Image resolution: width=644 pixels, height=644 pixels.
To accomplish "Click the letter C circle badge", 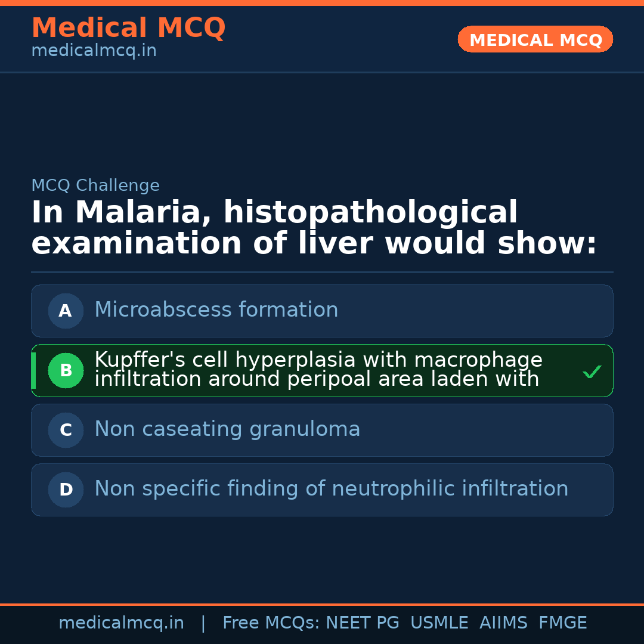I will point(66,430).
